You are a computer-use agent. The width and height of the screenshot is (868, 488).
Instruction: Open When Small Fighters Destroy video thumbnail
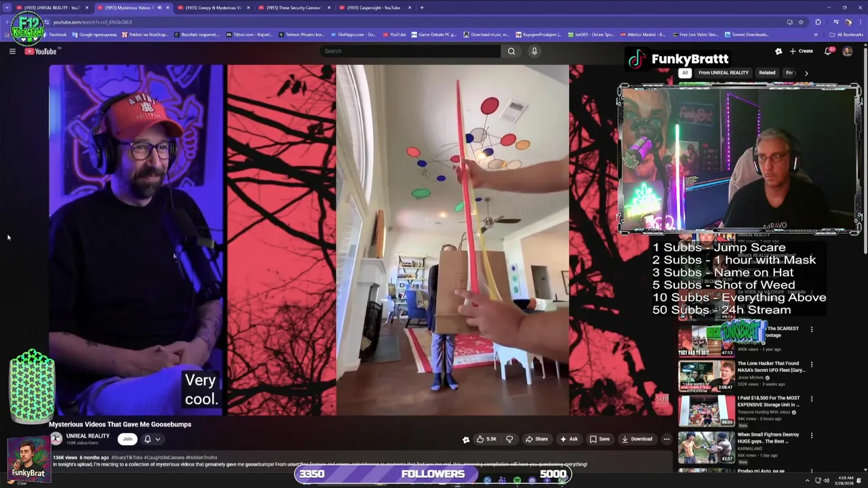pos(706,447)
